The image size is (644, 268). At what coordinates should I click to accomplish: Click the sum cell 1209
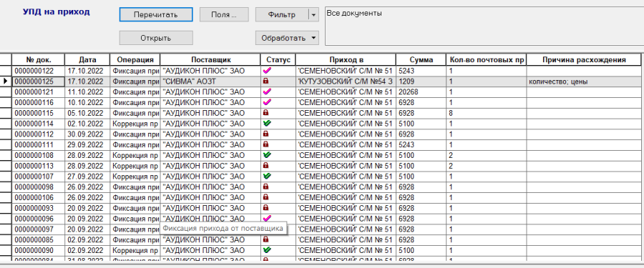[421, 81]
